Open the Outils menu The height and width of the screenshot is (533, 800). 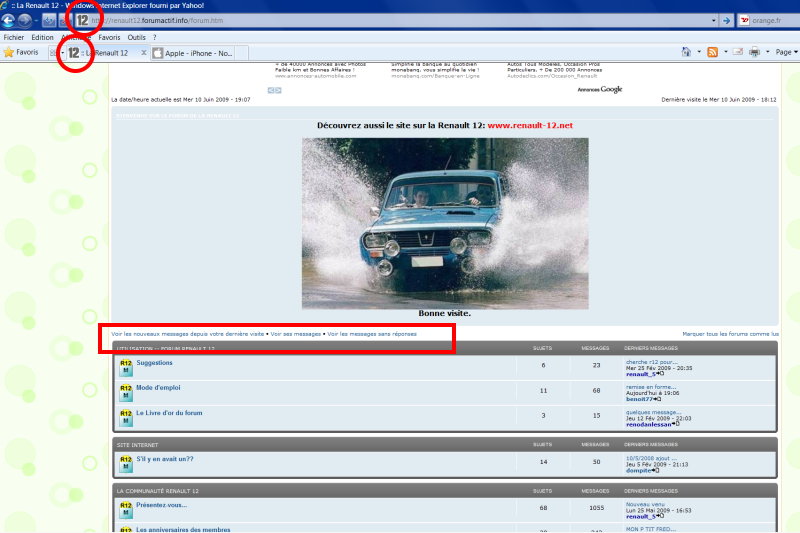point(136,37)
